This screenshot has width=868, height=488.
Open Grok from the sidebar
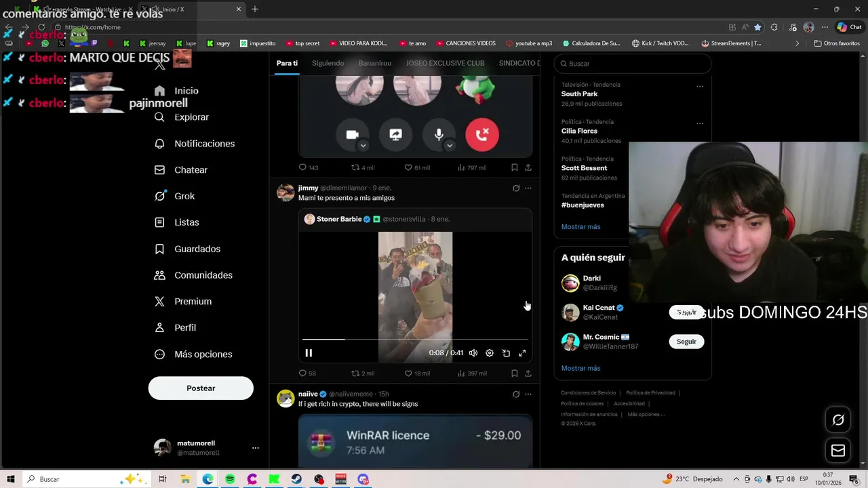(x=175, y=196)
